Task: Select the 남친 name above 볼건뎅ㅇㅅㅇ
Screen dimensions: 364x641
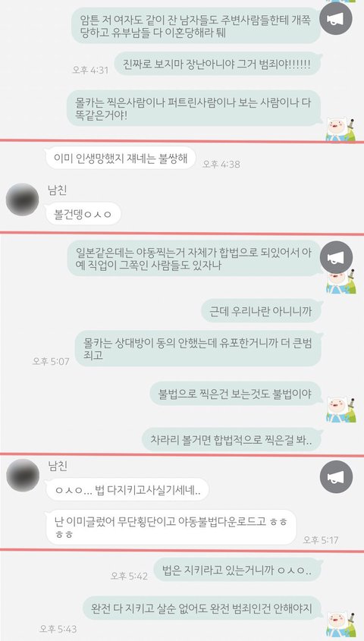Action: click(57, 190)
